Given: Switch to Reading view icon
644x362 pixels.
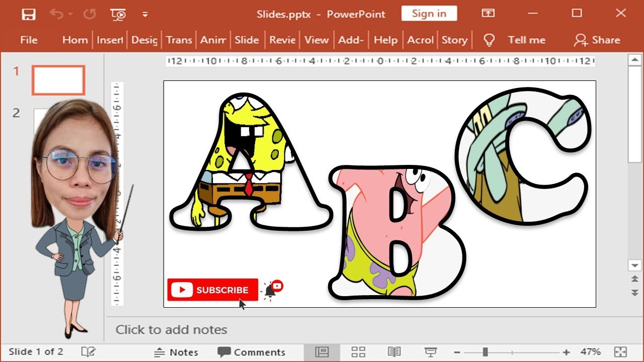Looking at the screenshot, I should 394,352.
